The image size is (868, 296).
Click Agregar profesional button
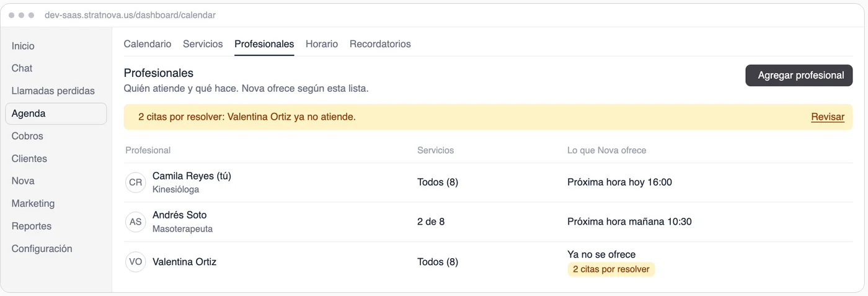[x=799, y=75]
